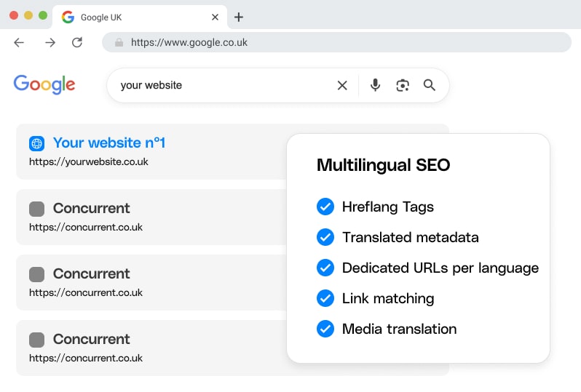
Task: Click the Media translation checkmark
Action: pos(325,329)
